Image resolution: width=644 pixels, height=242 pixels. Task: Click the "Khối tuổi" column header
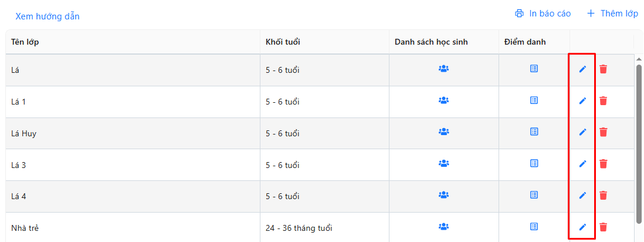point(283,42)
